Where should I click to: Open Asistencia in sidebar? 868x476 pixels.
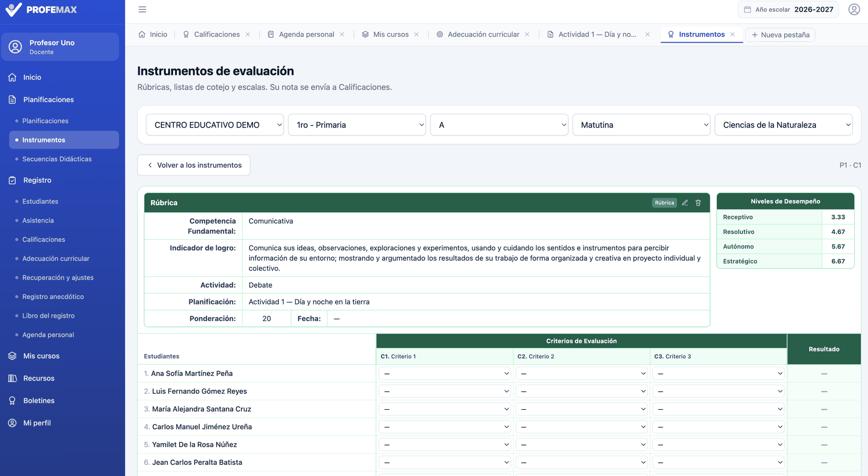click(38, 220)
